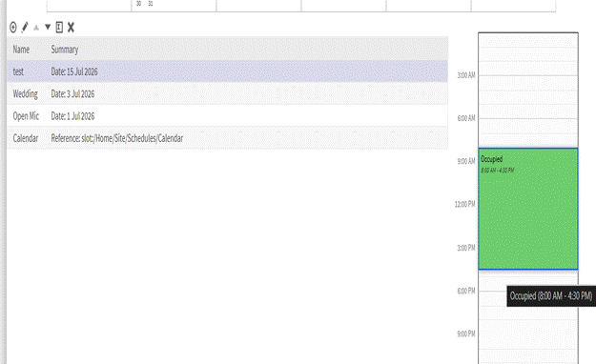Delete selected event with X icon
The image size is (596, 364).
tap(71, 28)
